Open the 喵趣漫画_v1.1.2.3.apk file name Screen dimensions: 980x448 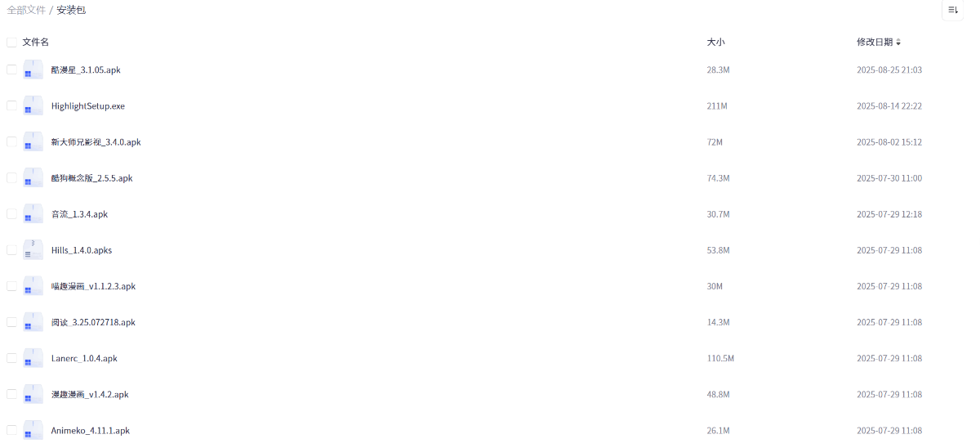tap(93, 286)
